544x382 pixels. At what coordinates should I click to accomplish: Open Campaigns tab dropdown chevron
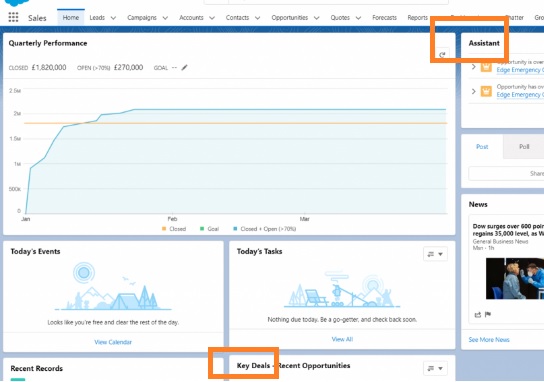[165, 18]
